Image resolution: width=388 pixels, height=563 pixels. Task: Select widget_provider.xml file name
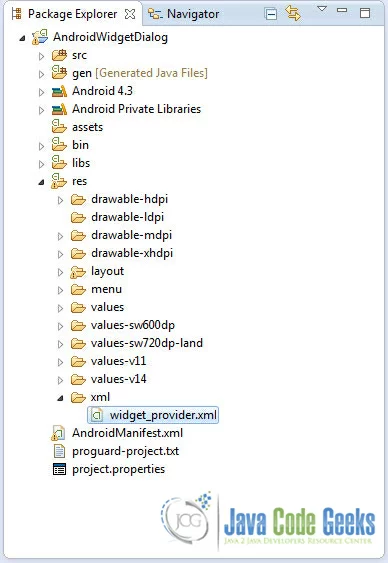pyautogui.click(x=163, y=415)
